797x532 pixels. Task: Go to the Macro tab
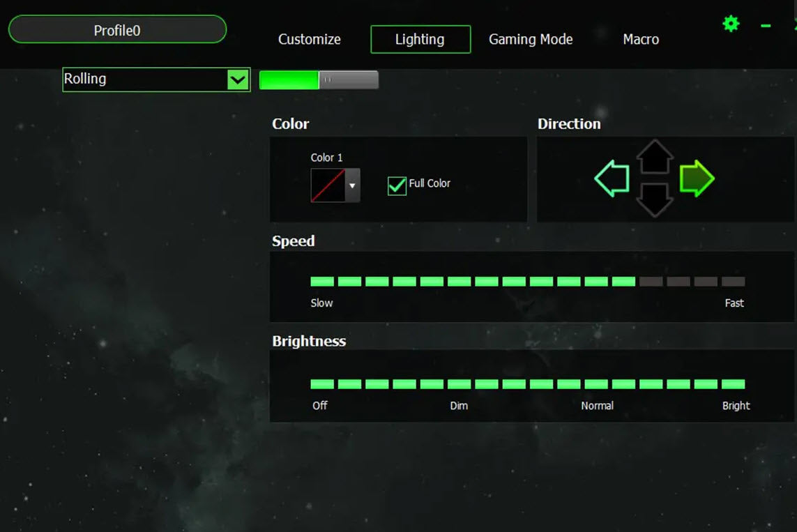(640, 40)
